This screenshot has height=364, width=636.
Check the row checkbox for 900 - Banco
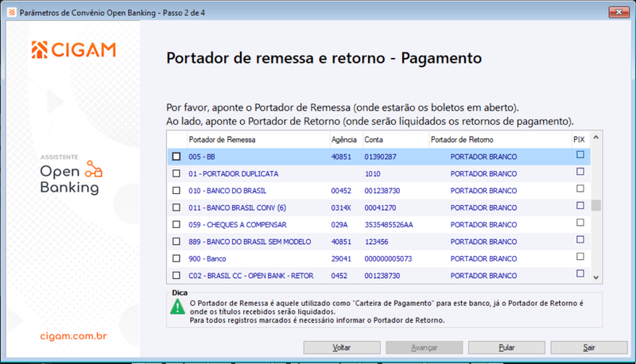click(x=176, y=258)
